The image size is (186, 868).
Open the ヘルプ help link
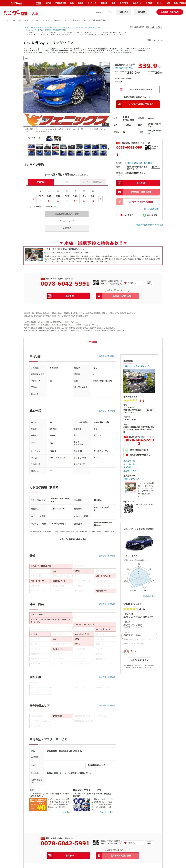[x=109, y=12]
